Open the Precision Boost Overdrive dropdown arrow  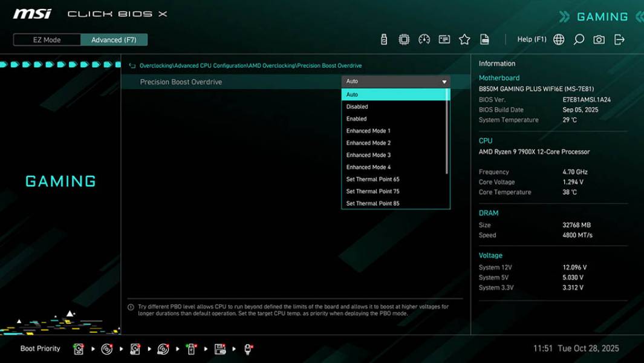(x=446, y=80)
